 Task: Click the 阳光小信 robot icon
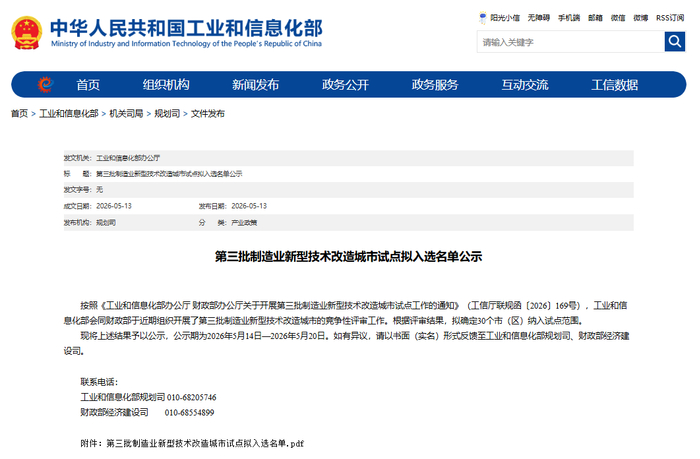click(x=483, y=18)
